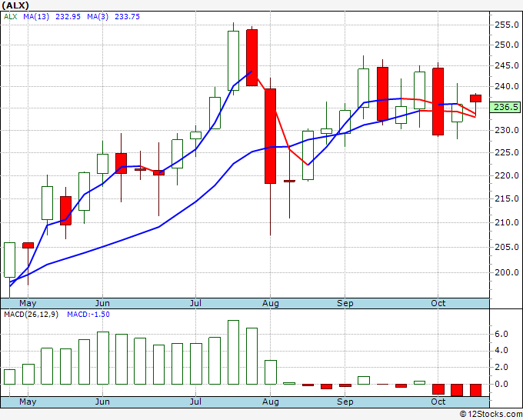Click the MA(3) value 233.75
Viewport: 523px width, 420px height.
point(127,17)
